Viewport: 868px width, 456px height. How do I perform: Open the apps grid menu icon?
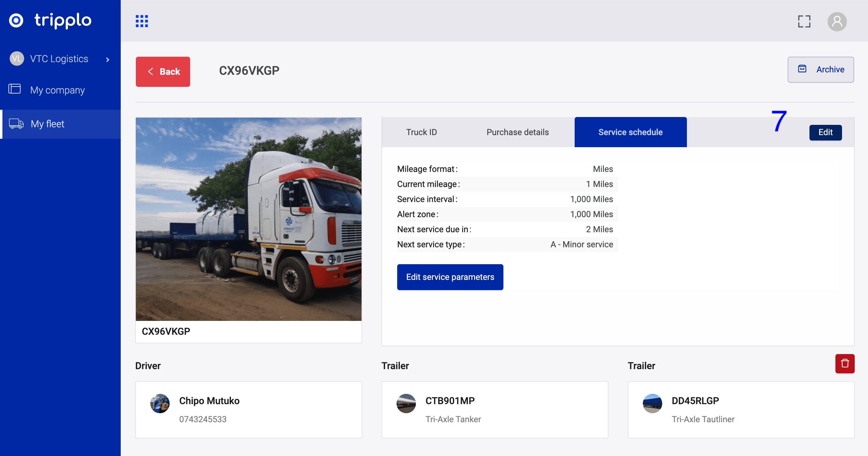point(142,21)
